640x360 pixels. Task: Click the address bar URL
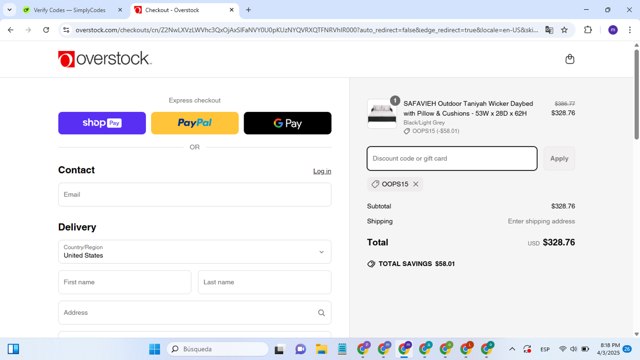pos(306,30)
